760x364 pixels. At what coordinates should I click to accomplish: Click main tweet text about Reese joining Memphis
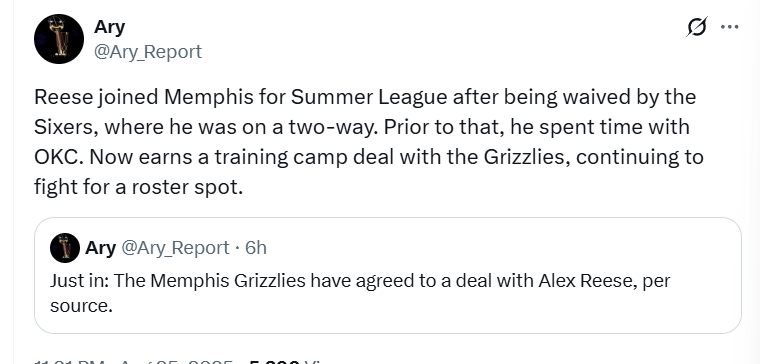pos(368,142)
